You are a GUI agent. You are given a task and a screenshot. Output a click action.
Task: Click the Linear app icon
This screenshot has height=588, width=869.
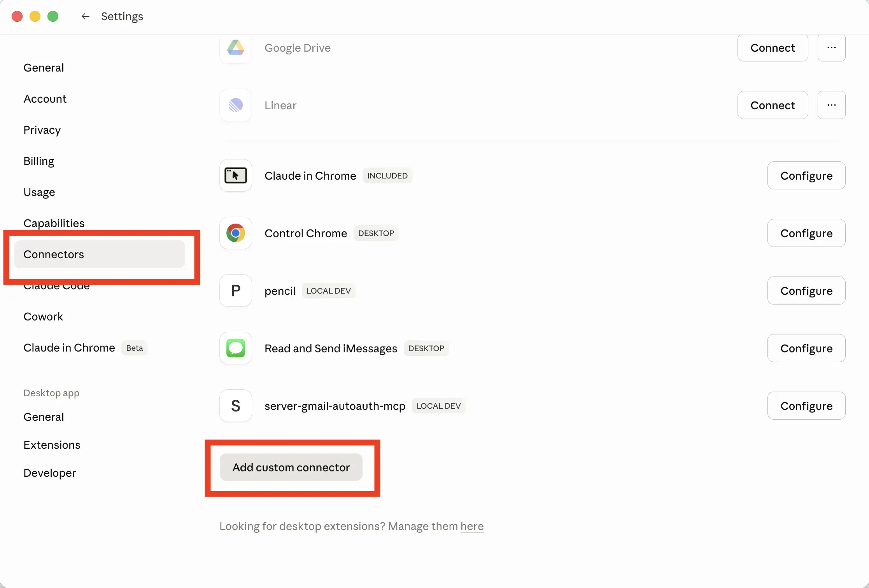click(235, 105)
